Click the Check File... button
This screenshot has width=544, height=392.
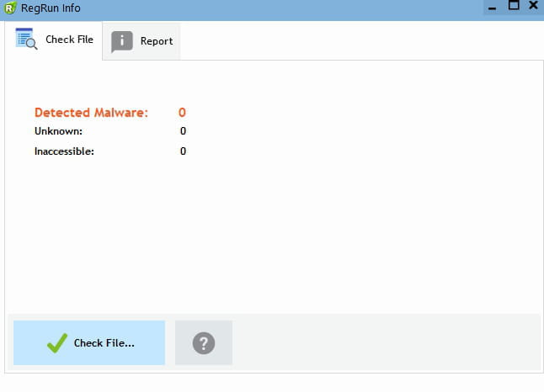(89, 342)
